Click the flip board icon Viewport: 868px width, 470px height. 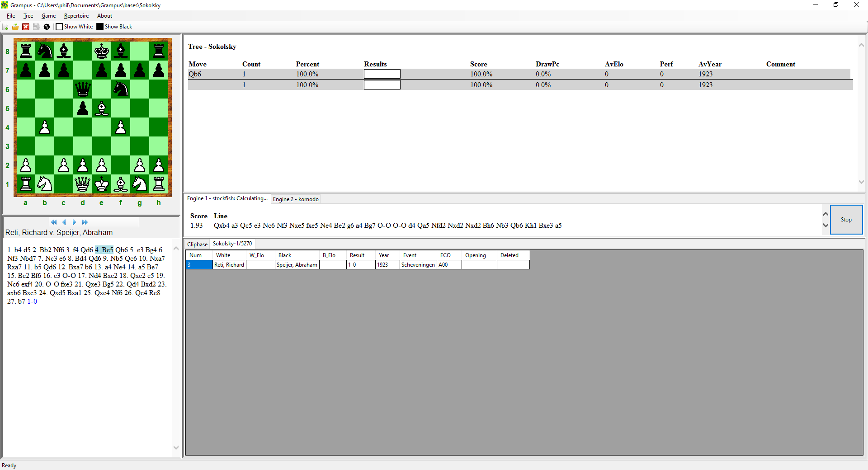(47, 27)
